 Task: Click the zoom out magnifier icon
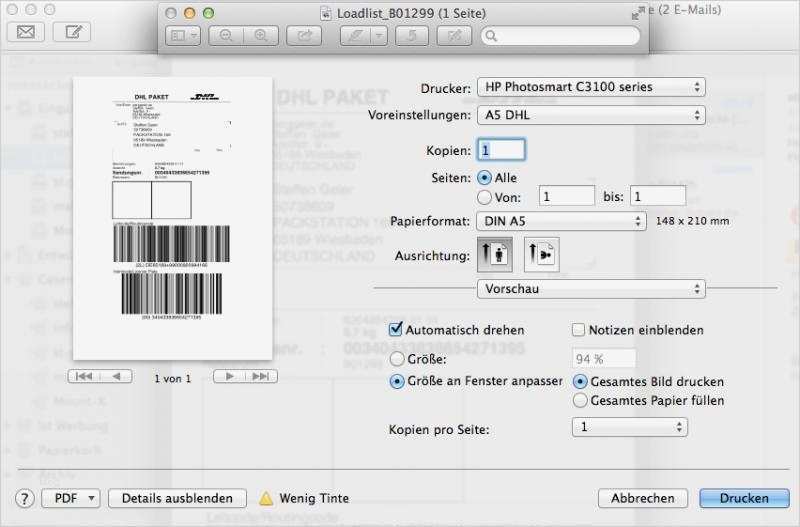tap(226, 36)
